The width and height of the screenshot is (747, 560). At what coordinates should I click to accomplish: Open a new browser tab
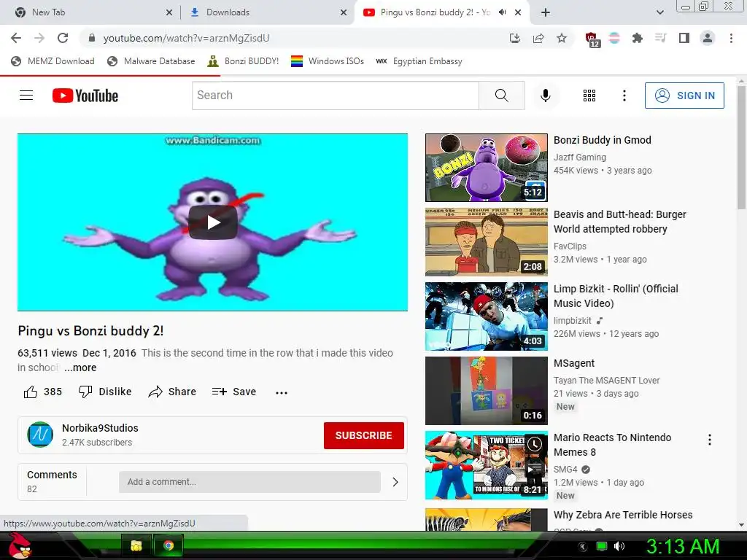point(546,12)
